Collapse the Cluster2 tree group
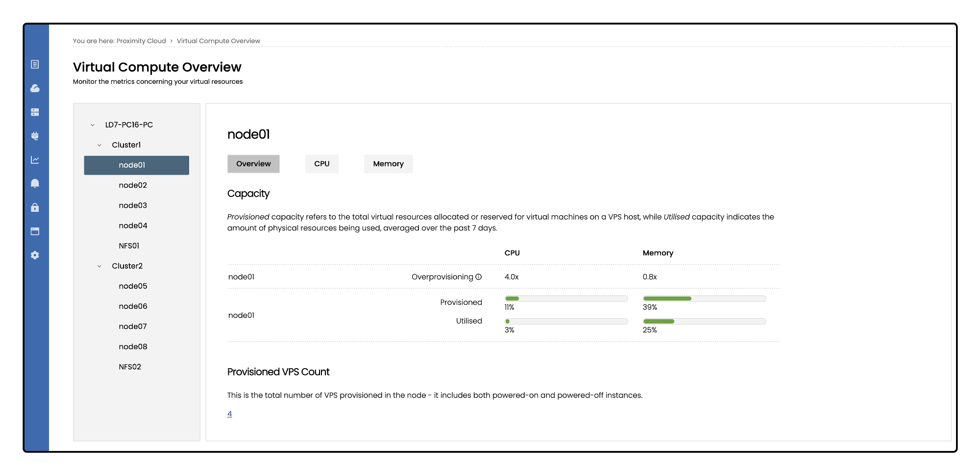This screenshot has width=980, height=475. click(x=99, y=266)
